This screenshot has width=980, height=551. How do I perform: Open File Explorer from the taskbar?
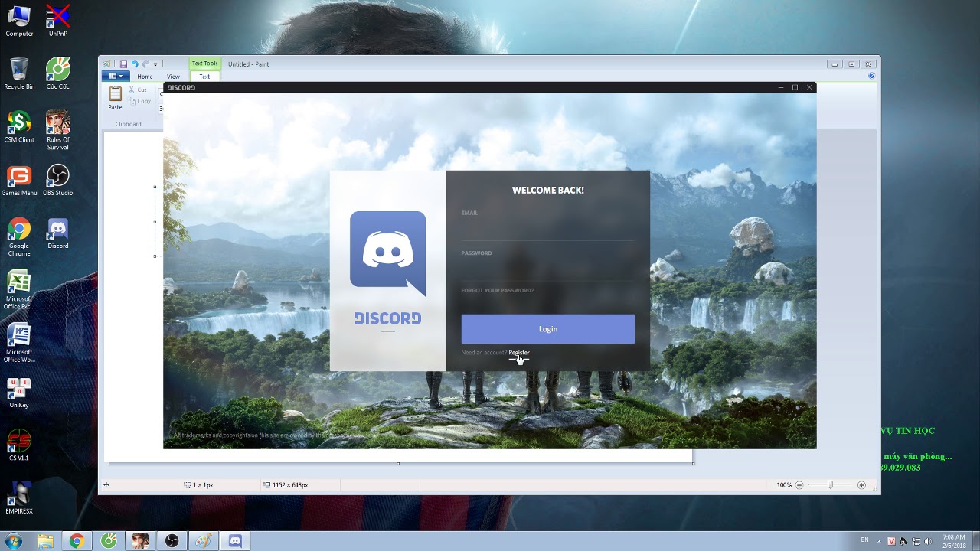coord(45,541)
